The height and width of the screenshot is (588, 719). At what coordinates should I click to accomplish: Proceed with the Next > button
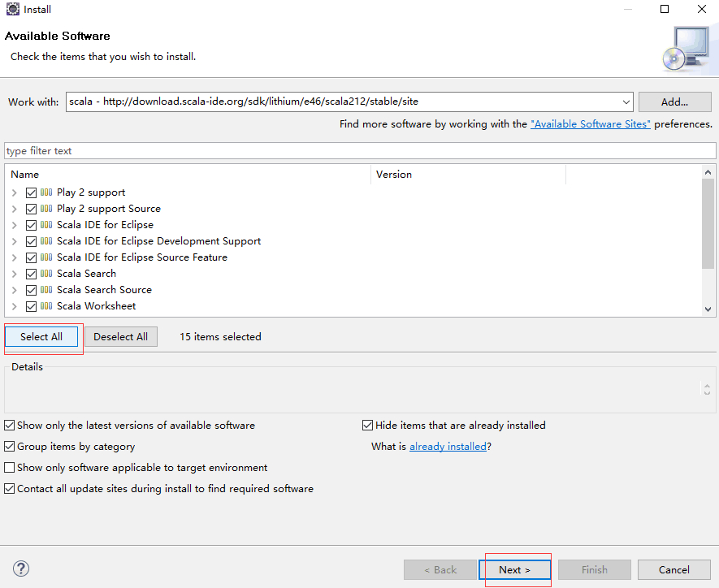[514, 569]
